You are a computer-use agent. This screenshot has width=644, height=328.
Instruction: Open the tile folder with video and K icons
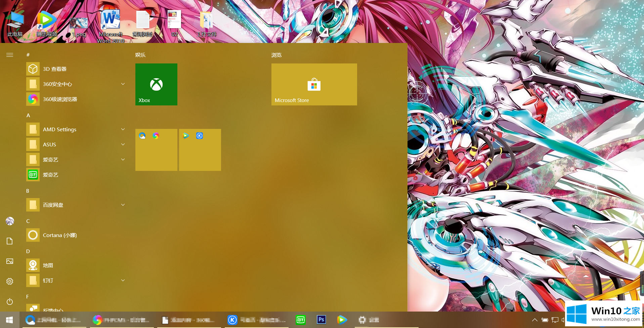pyautogui.click(x=200, y=150)
